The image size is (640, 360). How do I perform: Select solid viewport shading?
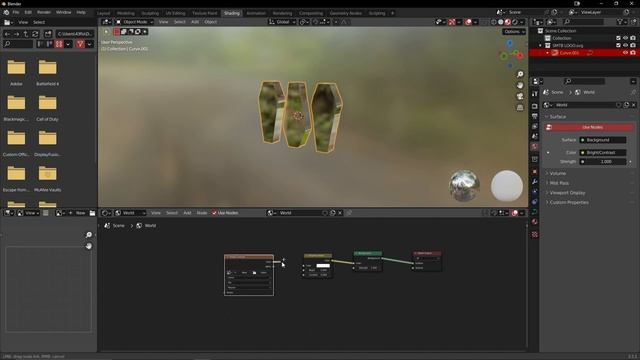point(500,22)
